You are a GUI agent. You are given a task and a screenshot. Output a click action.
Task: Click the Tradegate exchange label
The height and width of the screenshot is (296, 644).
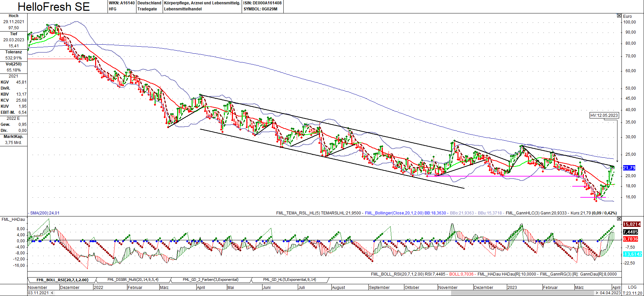[147, 9]
